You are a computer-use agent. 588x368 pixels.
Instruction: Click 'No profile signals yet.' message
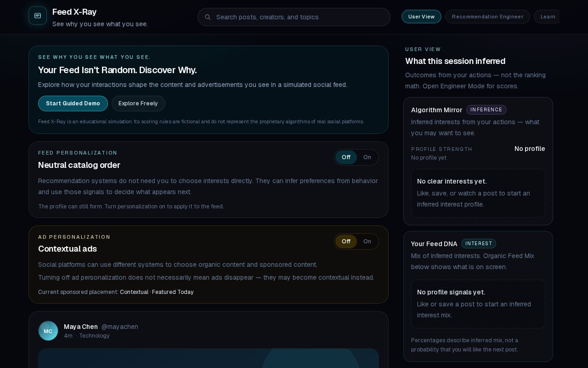(451, 292)
